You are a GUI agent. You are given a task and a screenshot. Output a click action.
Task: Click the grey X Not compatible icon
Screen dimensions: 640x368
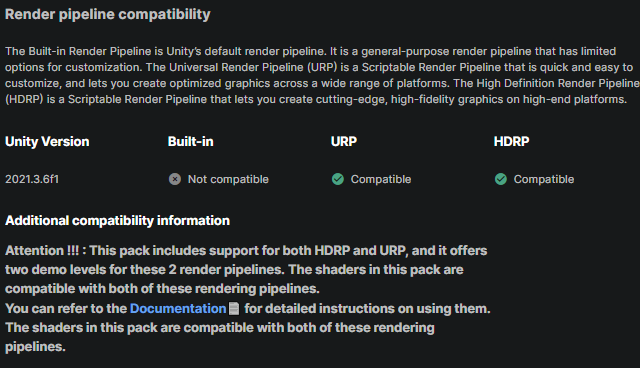point(175,179)
